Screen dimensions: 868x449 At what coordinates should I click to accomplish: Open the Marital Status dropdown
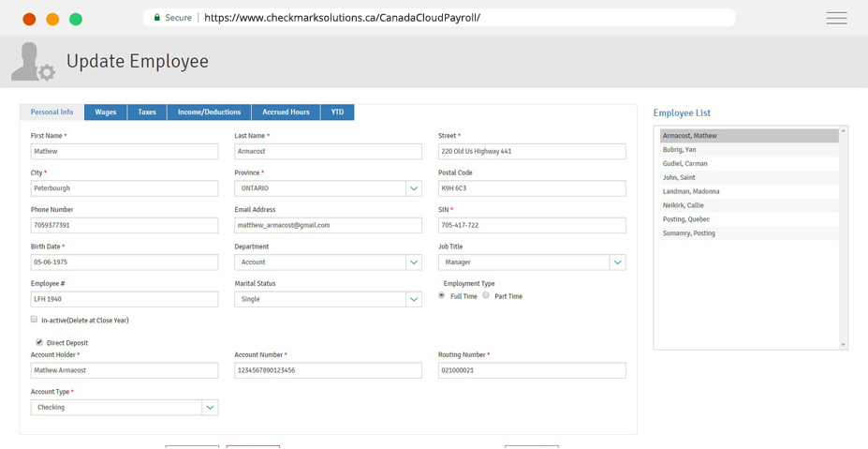[x=414, y=300]
